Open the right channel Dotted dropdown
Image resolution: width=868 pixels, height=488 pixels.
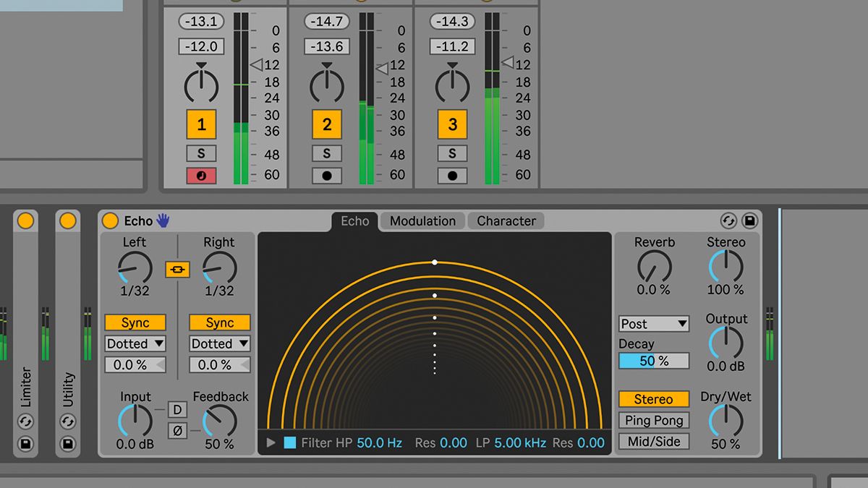218,343
